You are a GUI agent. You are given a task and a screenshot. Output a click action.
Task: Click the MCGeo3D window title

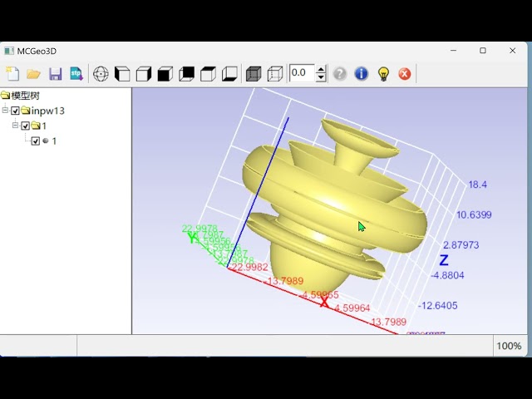pos(37,52)
